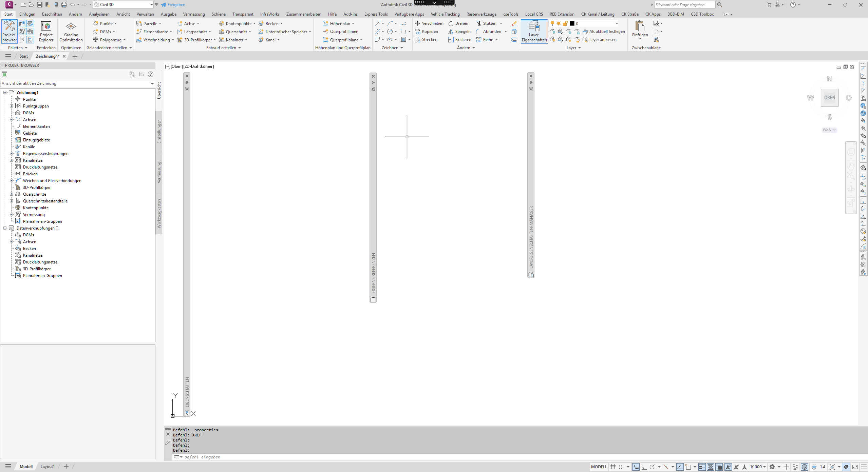Switch to the Start document tab
868x472 pixels.
(x=23, y=56)
